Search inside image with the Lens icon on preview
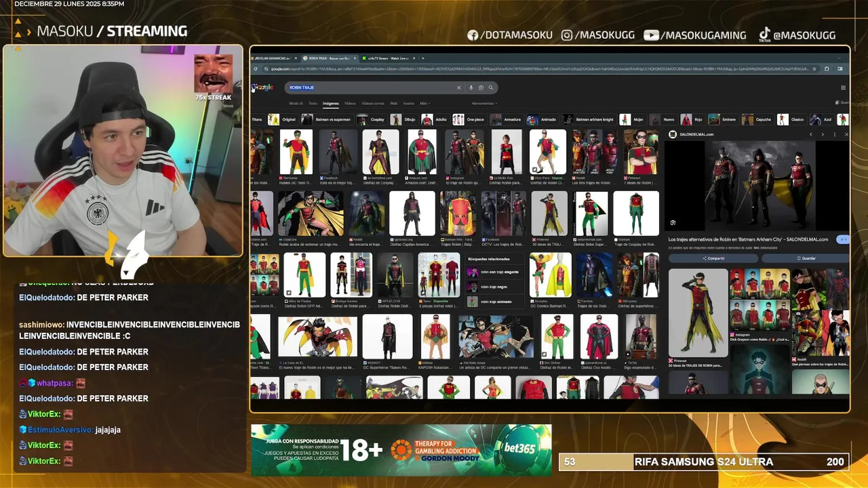The image size is (868, 488). coord(673,222)
